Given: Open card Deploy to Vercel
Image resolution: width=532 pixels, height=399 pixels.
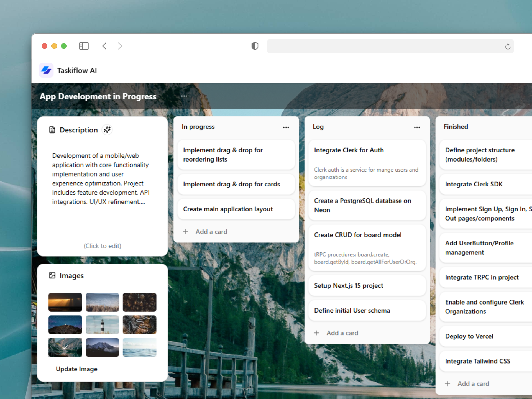Looking at the screenshot, I should 486,336.
